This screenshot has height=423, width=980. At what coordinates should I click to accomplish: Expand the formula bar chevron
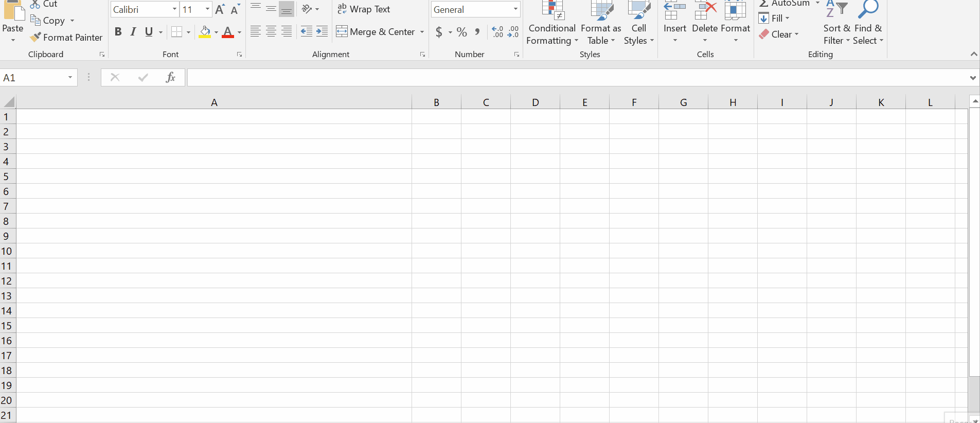click(x=973, y=78)
